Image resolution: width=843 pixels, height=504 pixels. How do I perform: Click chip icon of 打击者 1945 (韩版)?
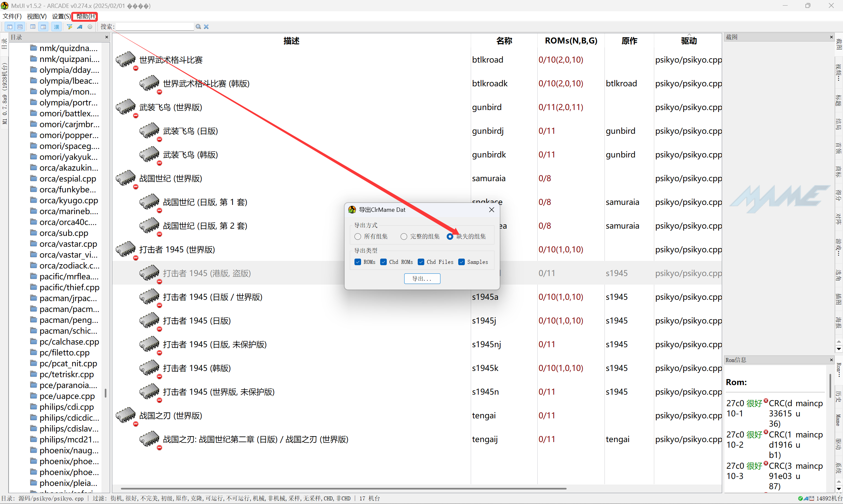click(150, 368)
